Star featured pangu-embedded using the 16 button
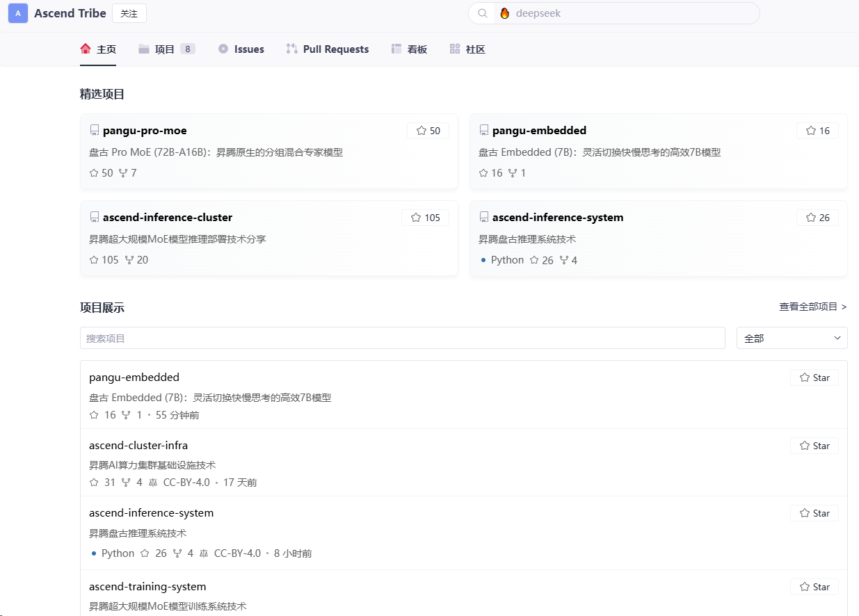The height and width of the screenshot is (616, 859). 818,131
